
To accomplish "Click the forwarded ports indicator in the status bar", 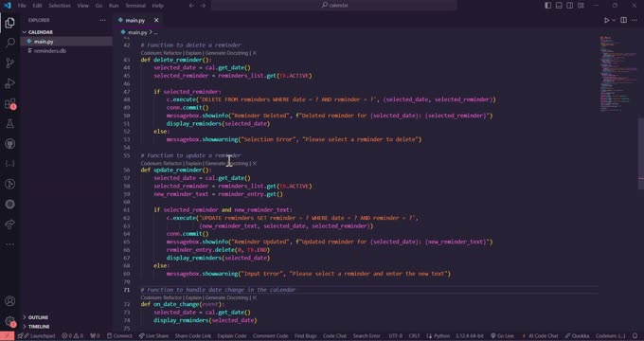I will click(x=95, y=336).
